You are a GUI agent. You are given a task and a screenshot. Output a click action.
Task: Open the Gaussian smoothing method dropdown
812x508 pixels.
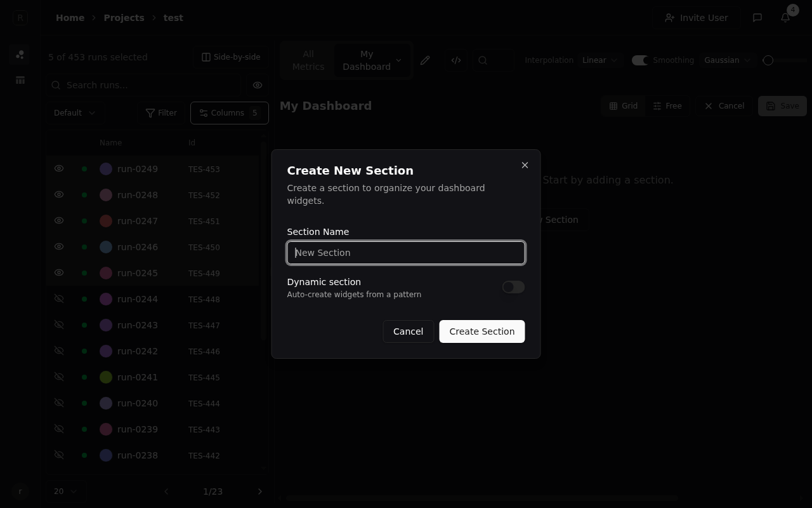click(x=726, y=60)
